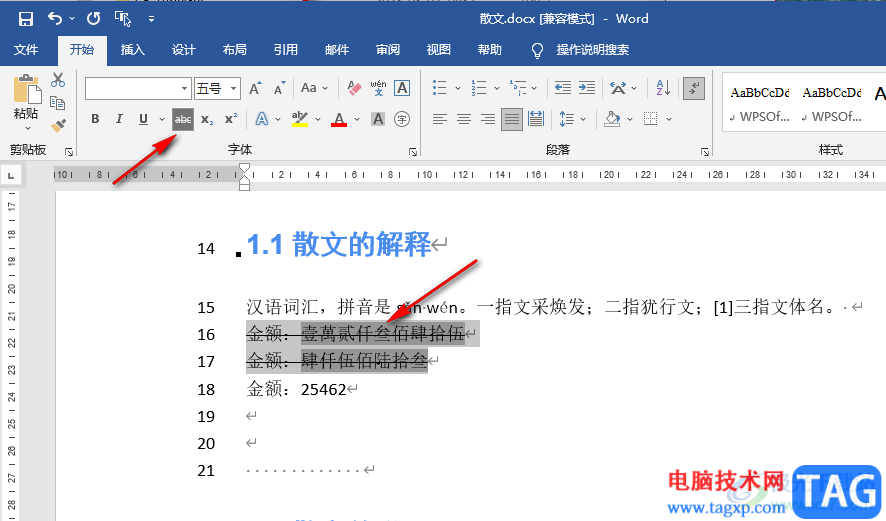Open the Aa change case dropdown
886x521 pixels.
click(x=314, y=88)
